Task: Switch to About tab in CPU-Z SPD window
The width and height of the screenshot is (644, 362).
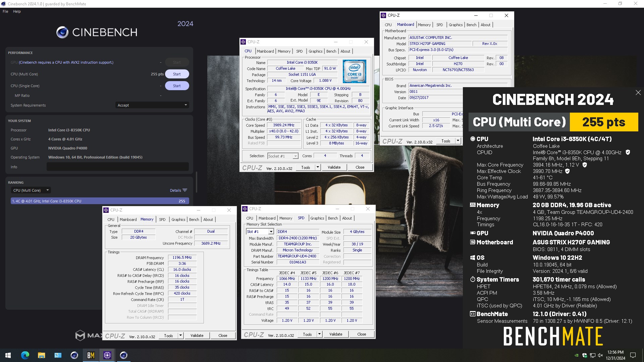Action: [x=347, y=218]
